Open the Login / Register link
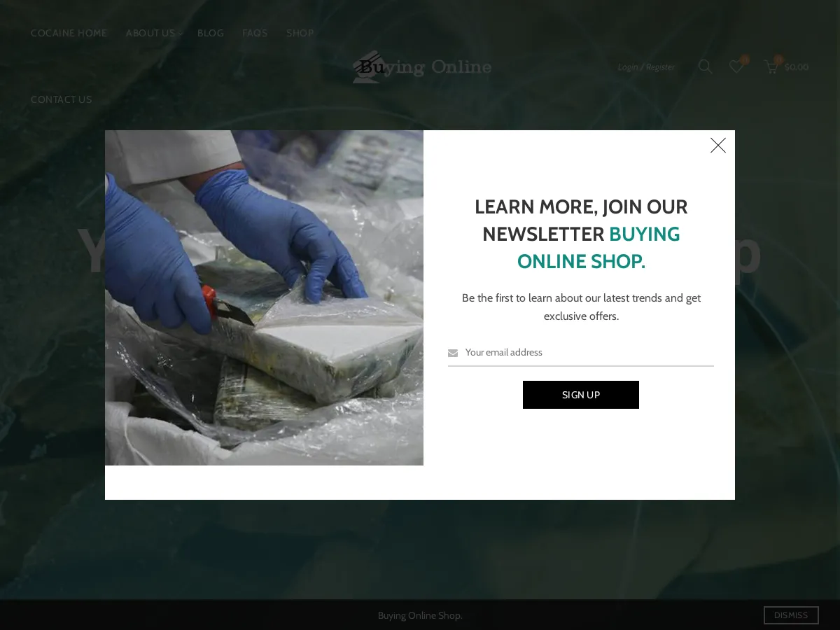 pyautogui.click(x=646, y=67)
